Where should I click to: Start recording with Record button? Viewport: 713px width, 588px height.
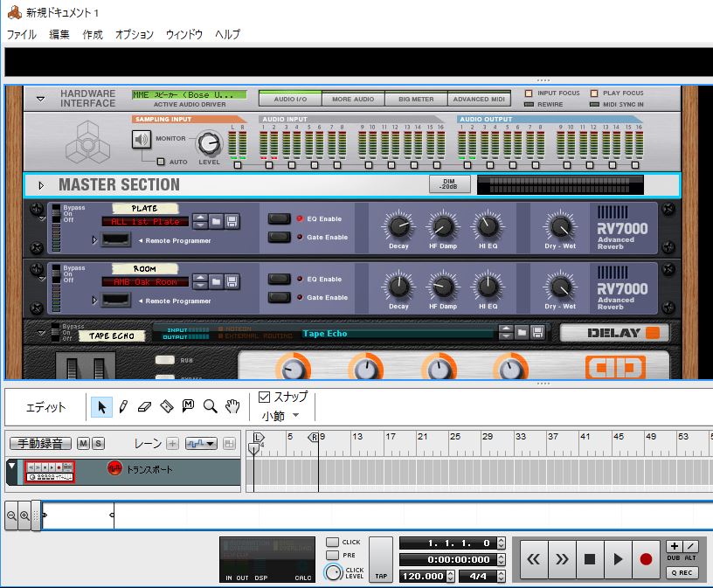coord(646,559)
